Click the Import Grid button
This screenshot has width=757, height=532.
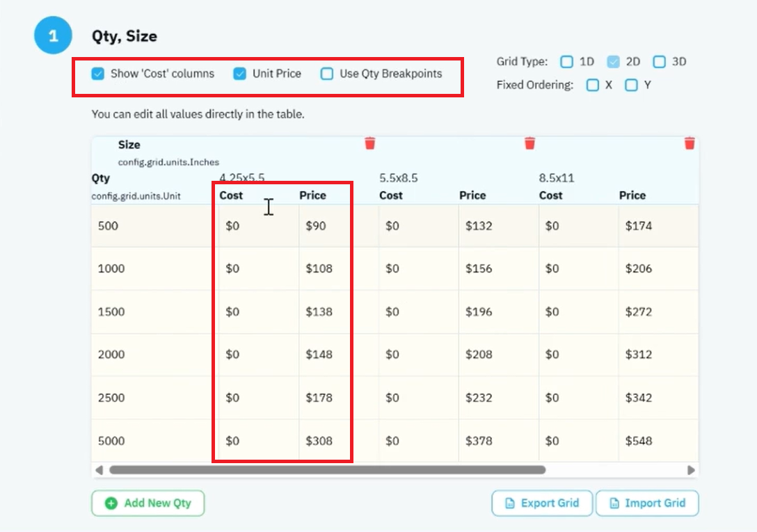(647, 503)
